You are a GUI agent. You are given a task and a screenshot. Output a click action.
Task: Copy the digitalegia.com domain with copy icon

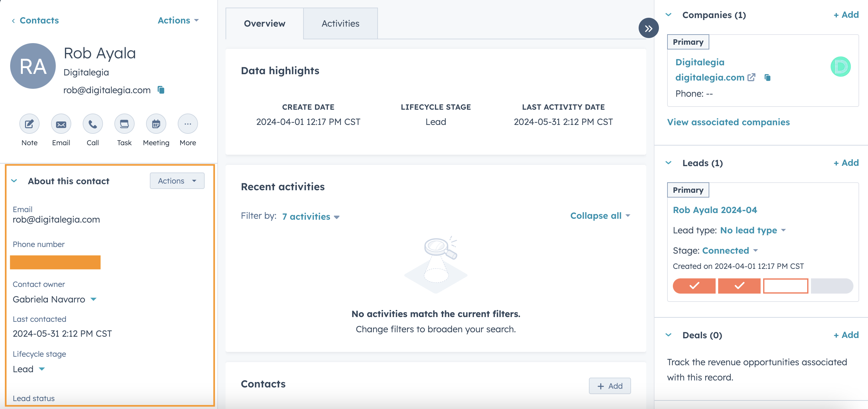tap(768, 78)
